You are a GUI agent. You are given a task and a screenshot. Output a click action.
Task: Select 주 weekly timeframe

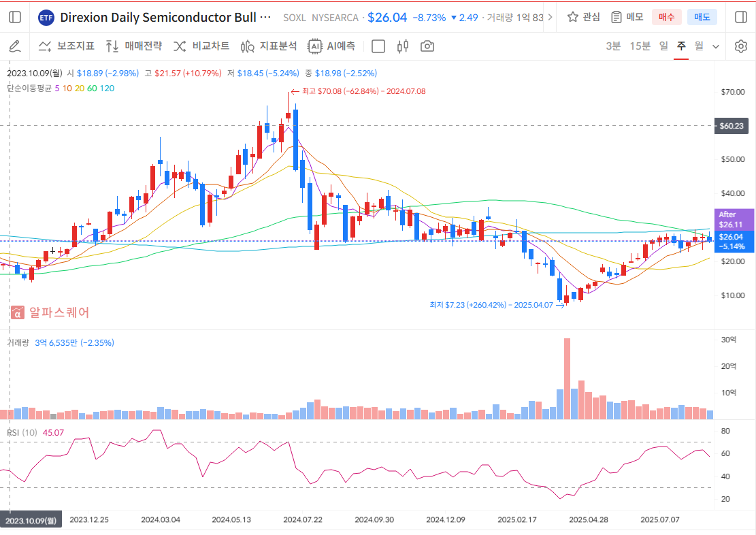tap(681, 46)
